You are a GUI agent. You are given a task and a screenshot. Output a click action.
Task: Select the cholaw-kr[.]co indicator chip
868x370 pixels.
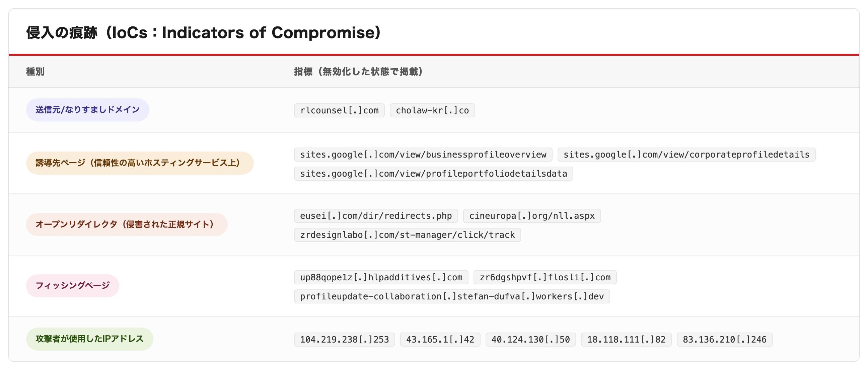click(x=432, y=110)
